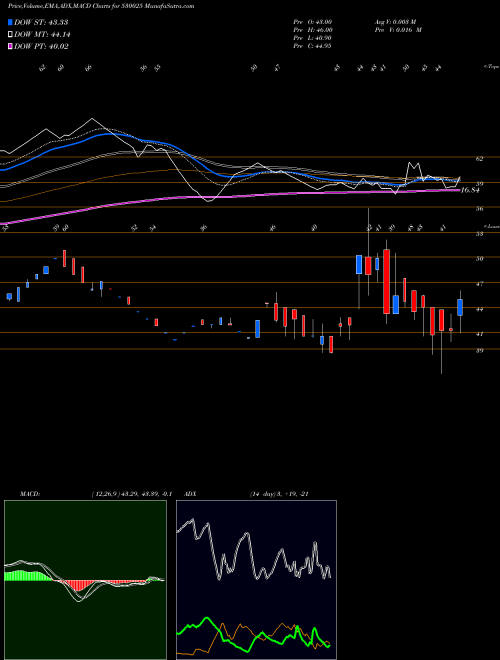Select the 'DOW PT: 40.02' legend text

click(41, 47)
